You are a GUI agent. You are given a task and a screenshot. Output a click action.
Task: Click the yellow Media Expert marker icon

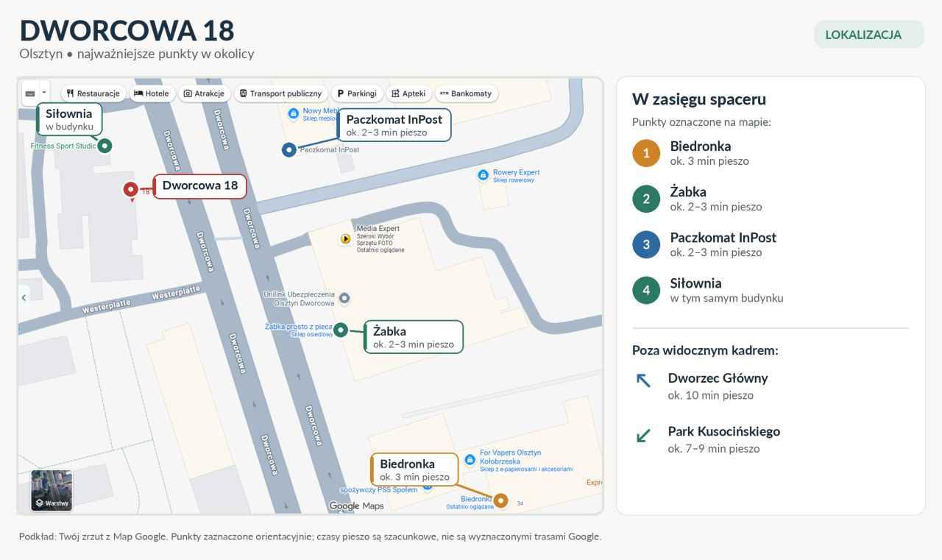tap(345, 238)
